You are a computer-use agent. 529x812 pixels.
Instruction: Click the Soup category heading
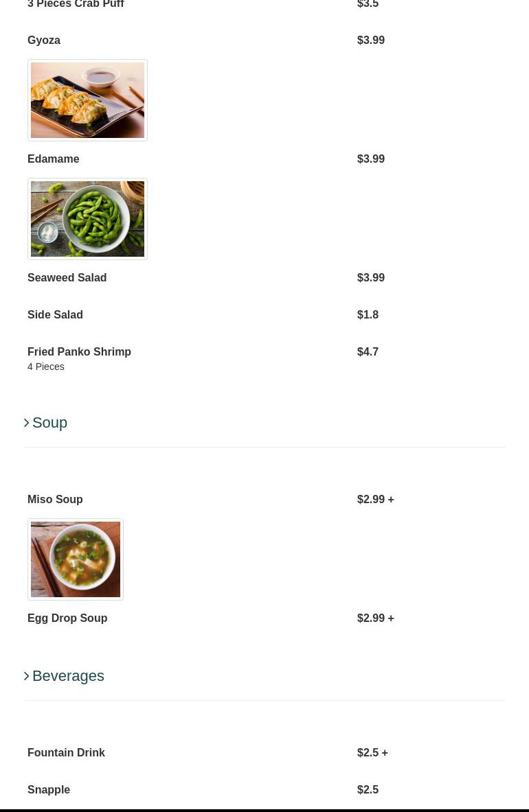[x=49, y=423]
